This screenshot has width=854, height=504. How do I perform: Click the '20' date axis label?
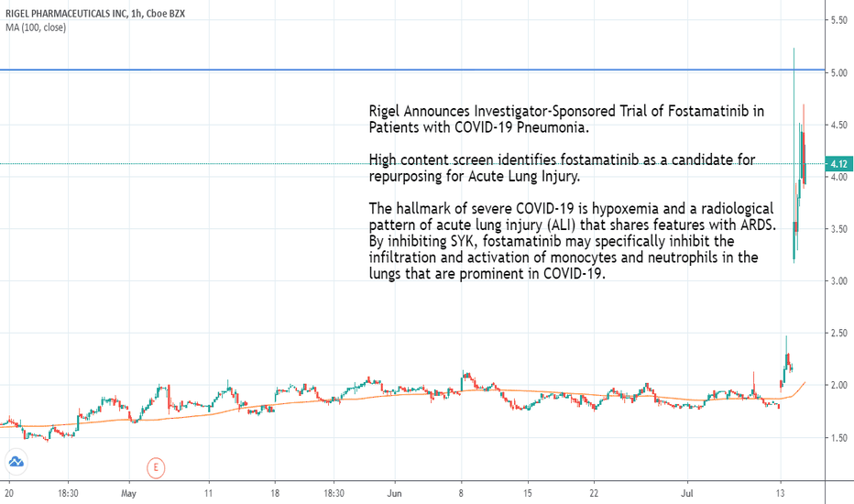(9, 494)
